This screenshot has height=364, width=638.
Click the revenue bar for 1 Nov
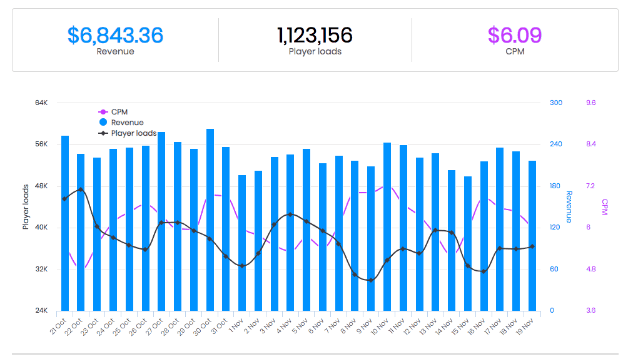tap(242, 244)
